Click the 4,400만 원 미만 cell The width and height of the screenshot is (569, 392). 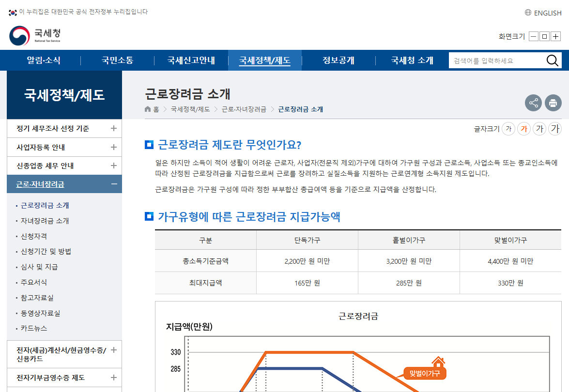point(510,261)
